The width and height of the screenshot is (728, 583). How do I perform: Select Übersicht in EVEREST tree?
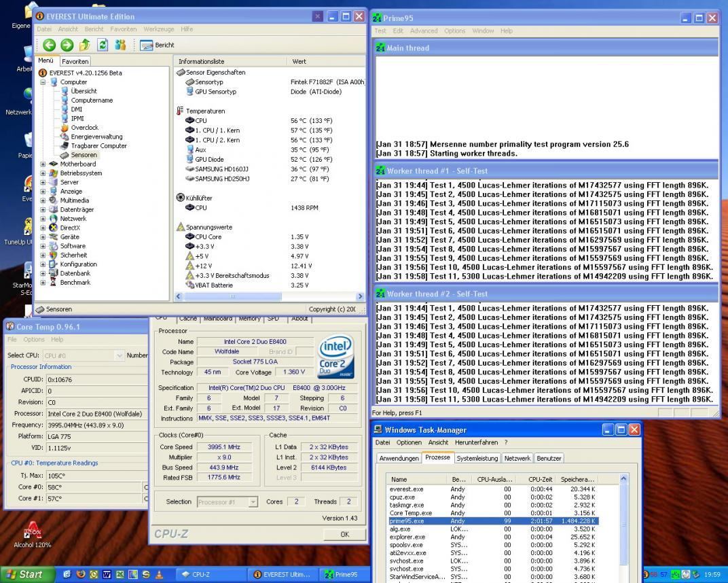[x=84, y=91]
